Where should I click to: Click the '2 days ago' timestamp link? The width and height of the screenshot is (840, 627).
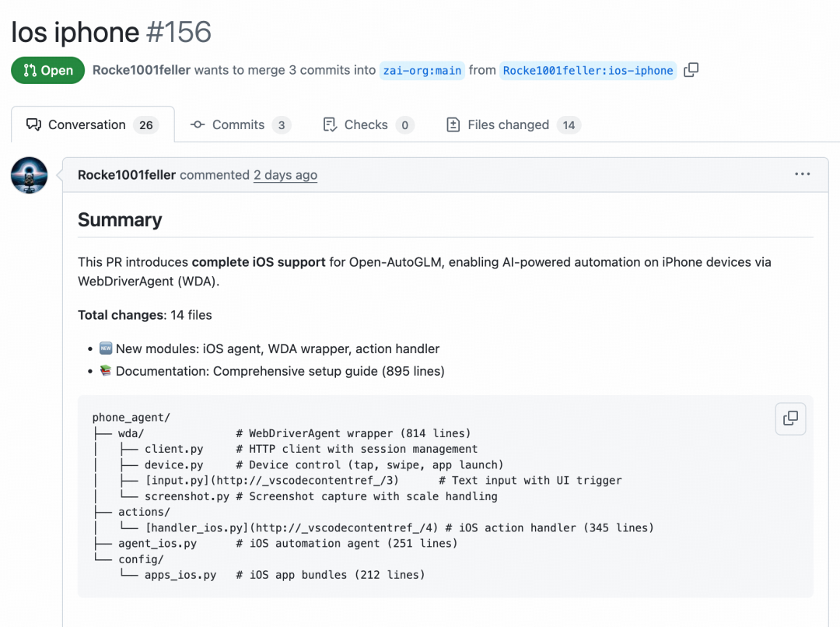click(x=285, y=175)
